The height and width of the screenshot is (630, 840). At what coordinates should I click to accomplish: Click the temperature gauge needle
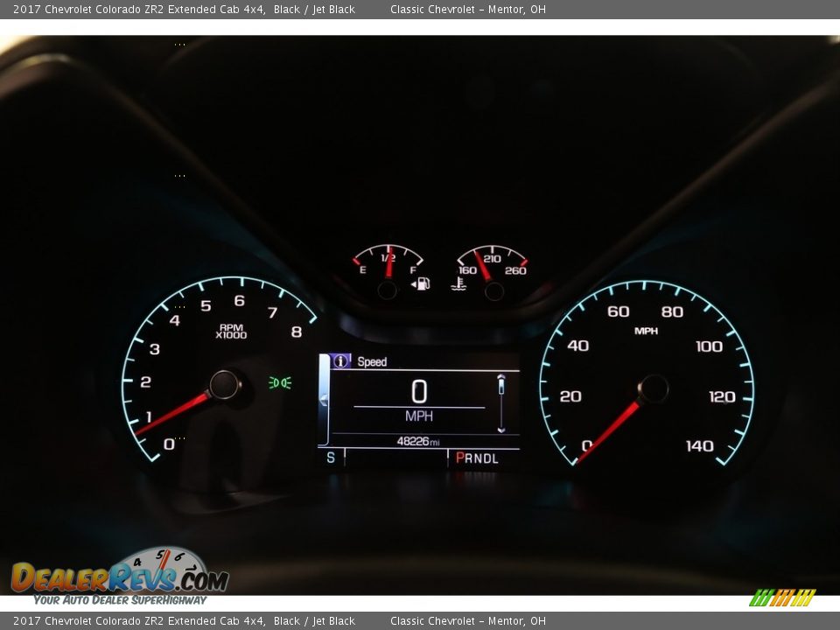click(482, 266)
